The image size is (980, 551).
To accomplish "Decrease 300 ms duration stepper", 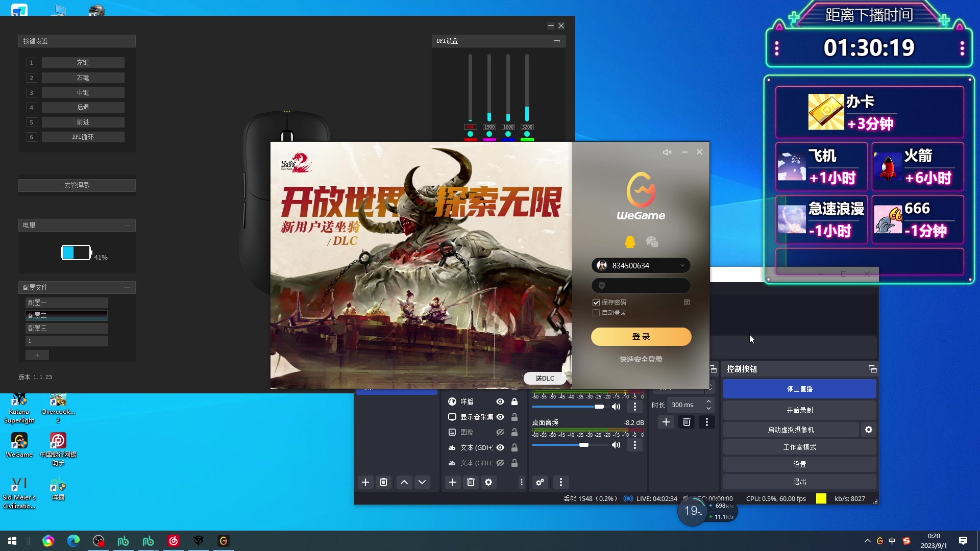I will coord(708,408).
